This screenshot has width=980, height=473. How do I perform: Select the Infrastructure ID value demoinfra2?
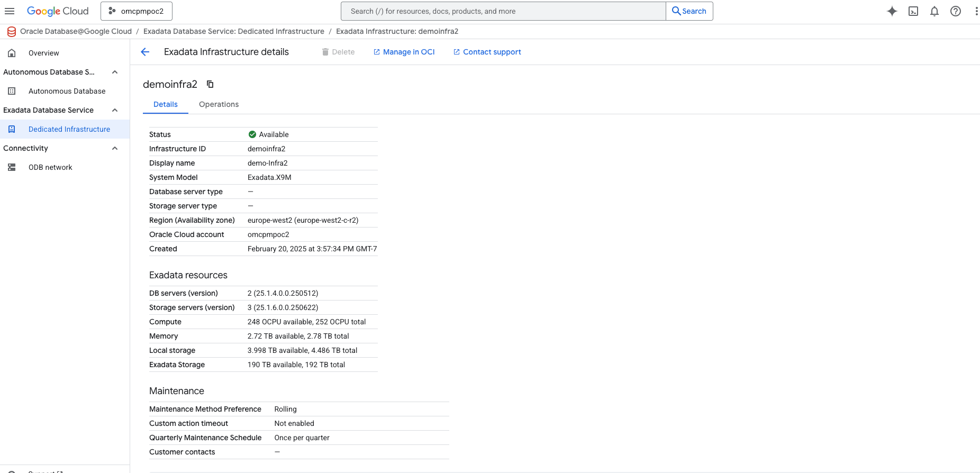click(x=266, y=149)
